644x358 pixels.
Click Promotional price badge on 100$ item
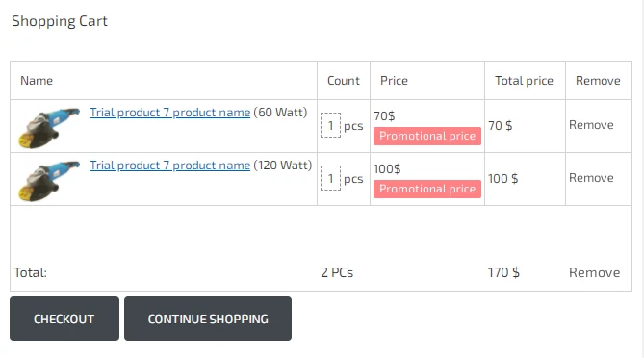tap(427, 189)
